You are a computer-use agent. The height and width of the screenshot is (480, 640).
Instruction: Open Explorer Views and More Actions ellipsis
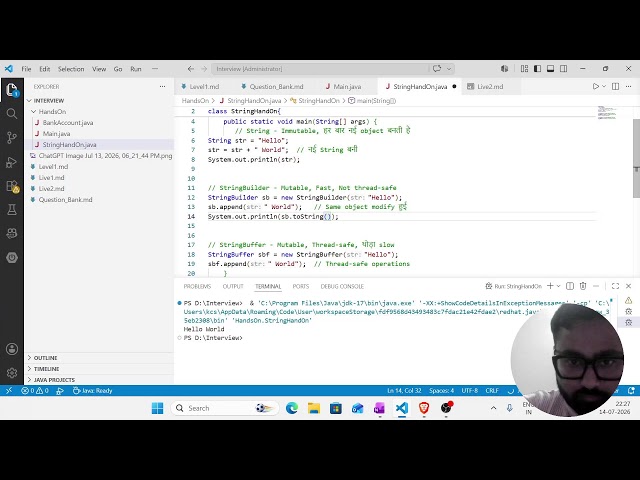click(162, 87)
